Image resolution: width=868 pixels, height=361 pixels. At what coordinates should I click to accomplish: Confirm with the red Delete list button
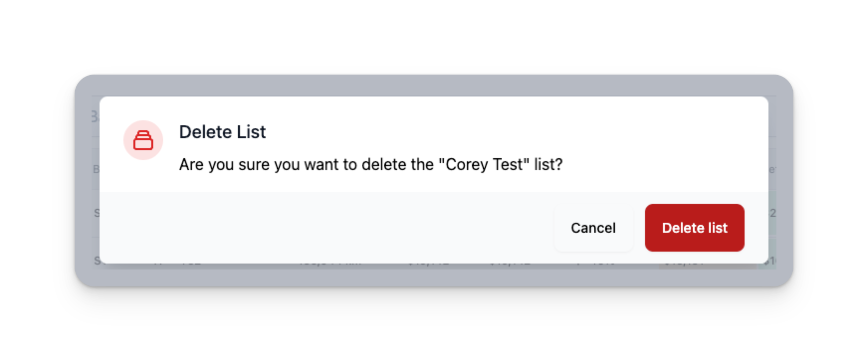click(x=694, y=228)
